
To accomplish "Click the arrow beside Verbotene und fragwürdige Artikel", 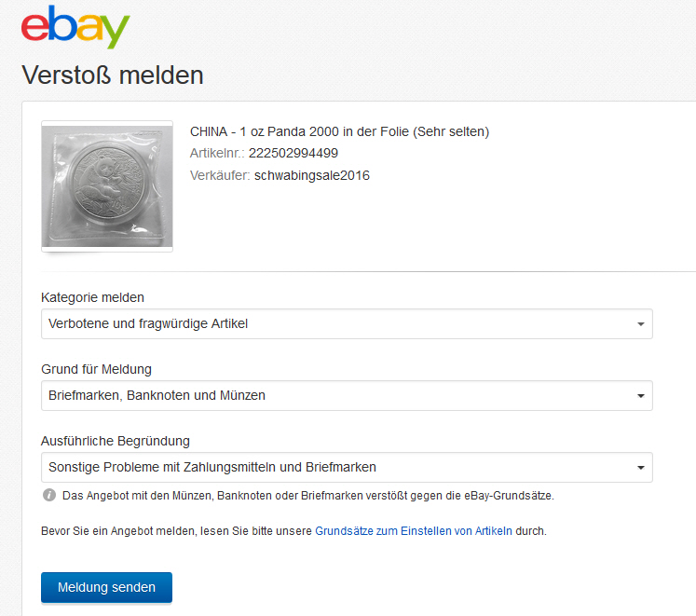I will [640, 324].
